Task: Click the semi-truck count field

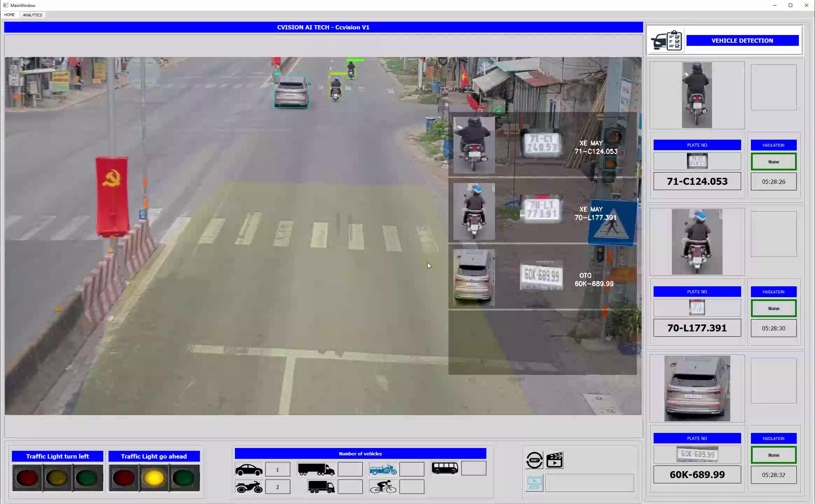Action: click(x=350, y=469)
